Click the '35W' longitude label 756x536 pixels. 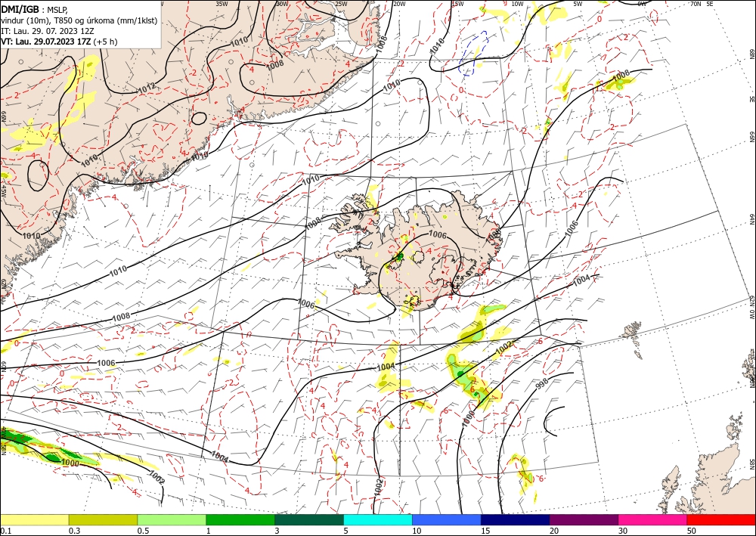point(222,4)
